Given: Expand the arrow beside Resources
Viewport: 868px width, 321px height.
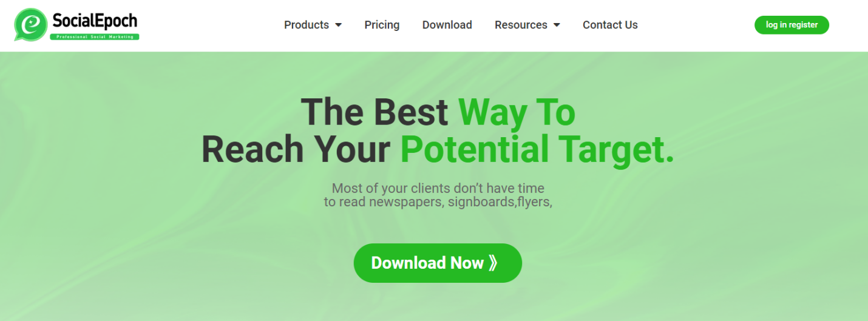Looking at the screenshot, I should click(x=557, y=25).
